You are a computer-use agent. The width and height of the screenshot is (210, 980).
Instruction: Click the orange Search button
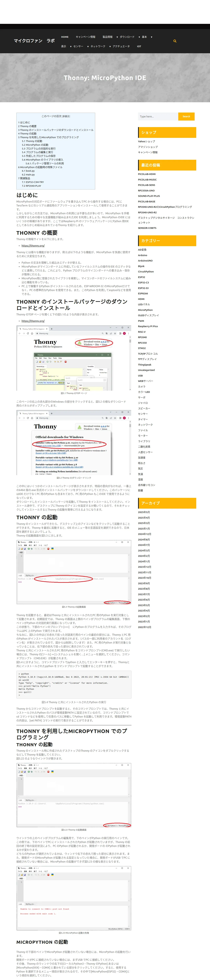pos(186,116)
